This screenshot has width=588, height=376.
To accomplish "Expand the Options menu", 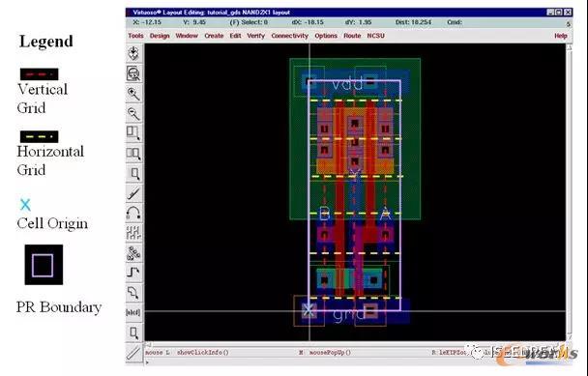I will (x=326, y=36).
